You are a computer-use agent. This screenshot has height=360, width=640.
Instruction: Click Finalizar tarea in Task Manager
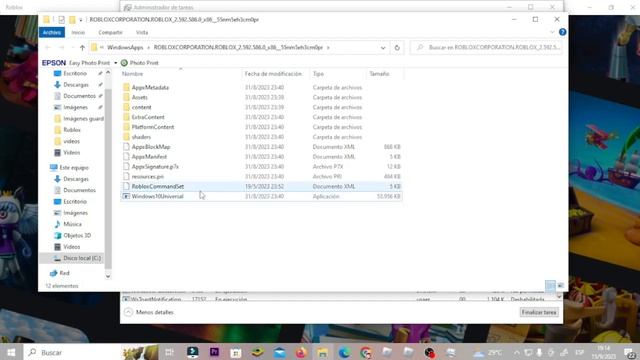point(539,312)
